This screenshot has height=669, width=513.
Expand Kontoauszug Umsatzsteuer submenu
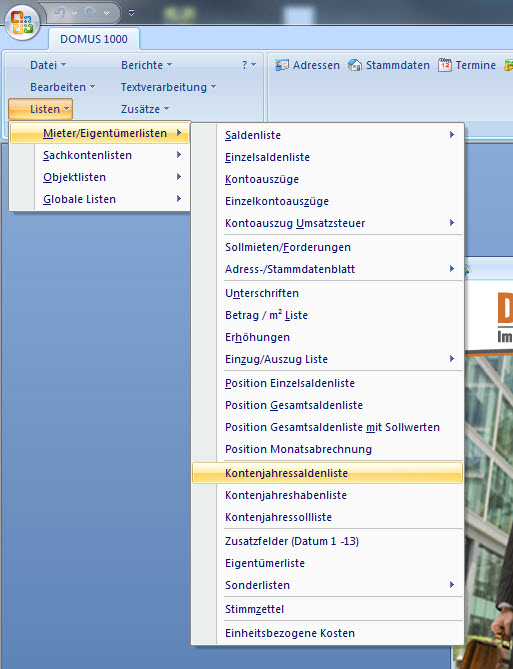327,223
